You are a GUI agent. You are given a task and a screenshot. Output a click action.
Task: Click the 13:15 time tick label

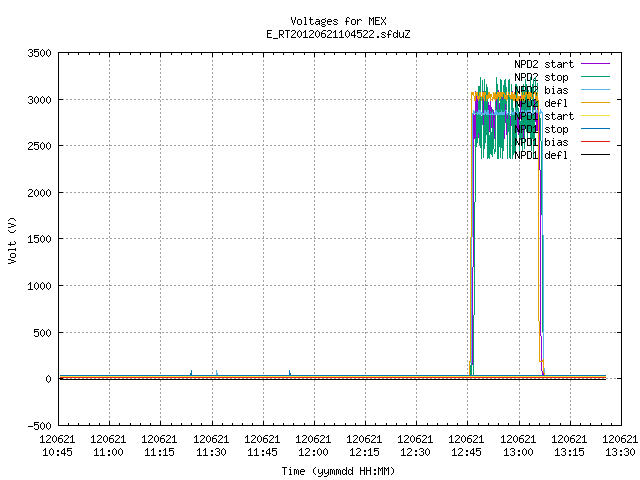(569, 453)
